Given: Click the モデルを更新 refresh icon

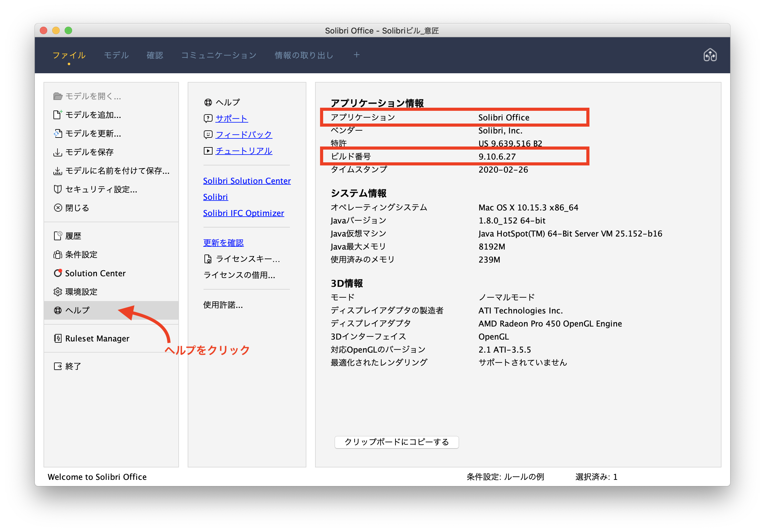Looking at the screenshot, I should pos(58,133).
